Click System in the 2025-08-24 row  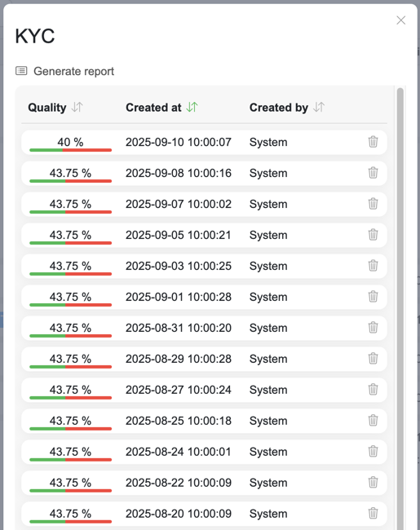[x=268, y=452]
